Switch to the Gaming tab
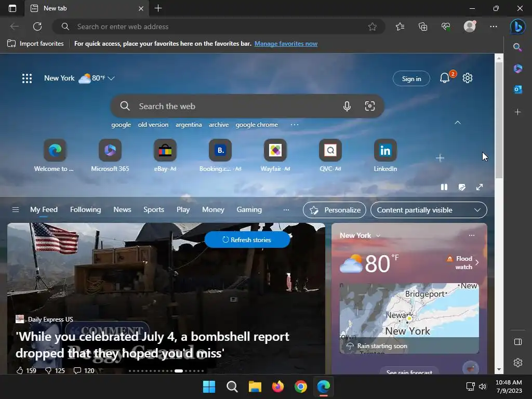The height and width of the screenshot is (399, 532). pyautogui.click(x=249, y=210)
